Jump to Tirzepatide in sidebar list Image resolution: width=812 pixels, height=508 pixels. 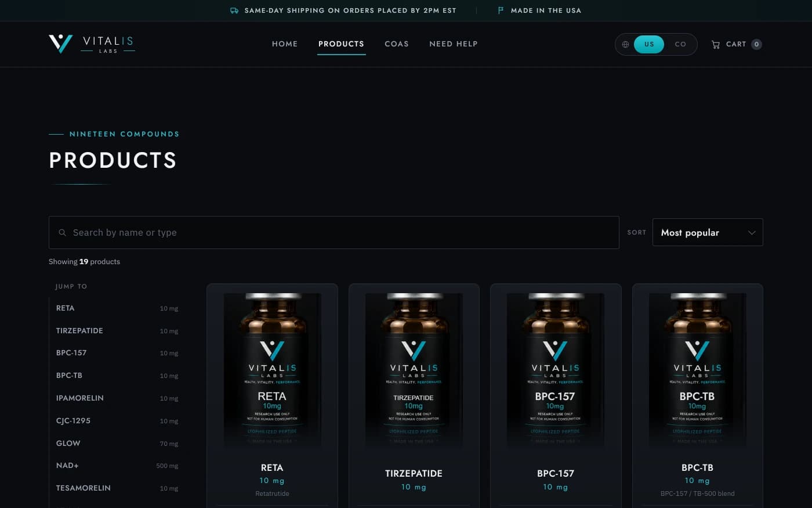point(117,331)
